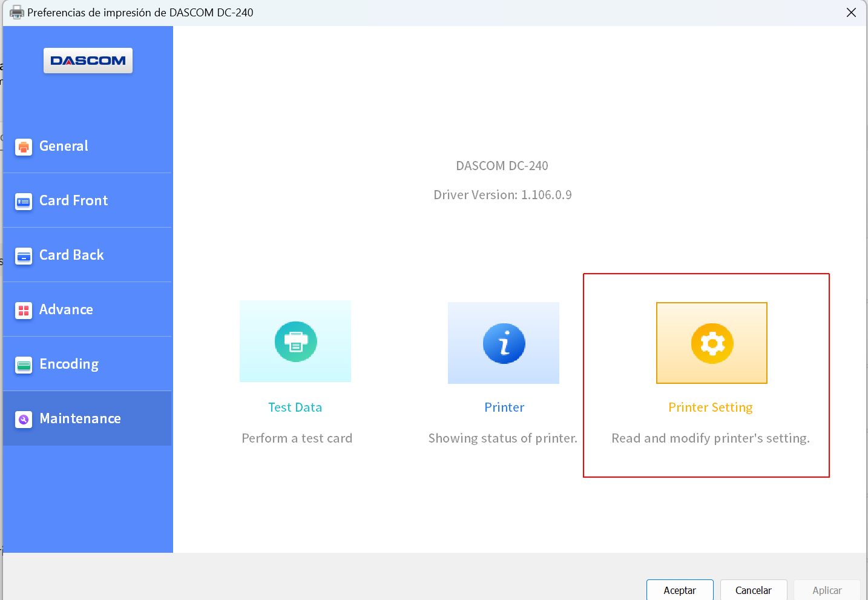Click the yellow gear Printer Setting icon
868x600 pixels.
[x=712, y=343]
